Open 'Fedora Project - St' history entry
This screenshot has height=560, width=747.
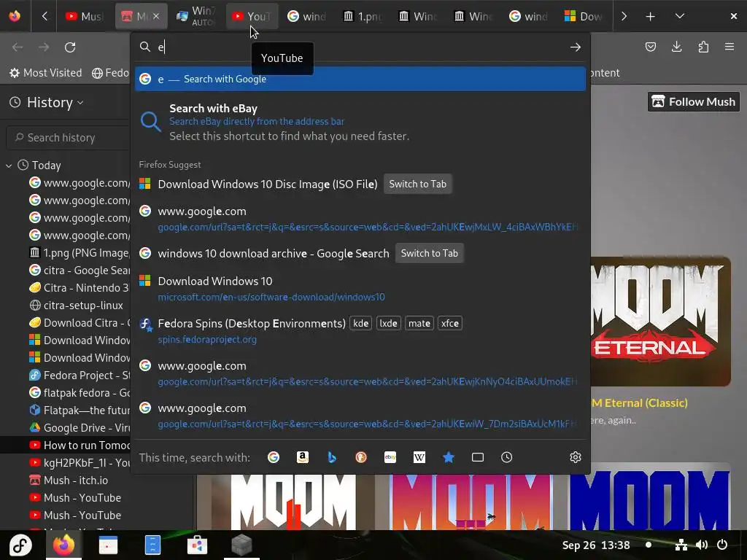(x=79, y=376)
